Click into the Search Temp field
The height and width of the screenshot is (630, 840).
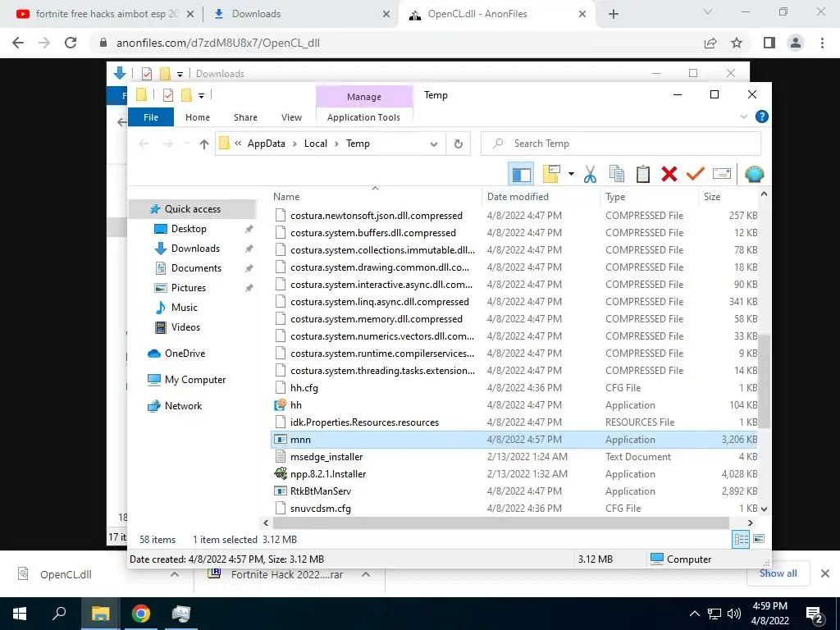(621, 144)
